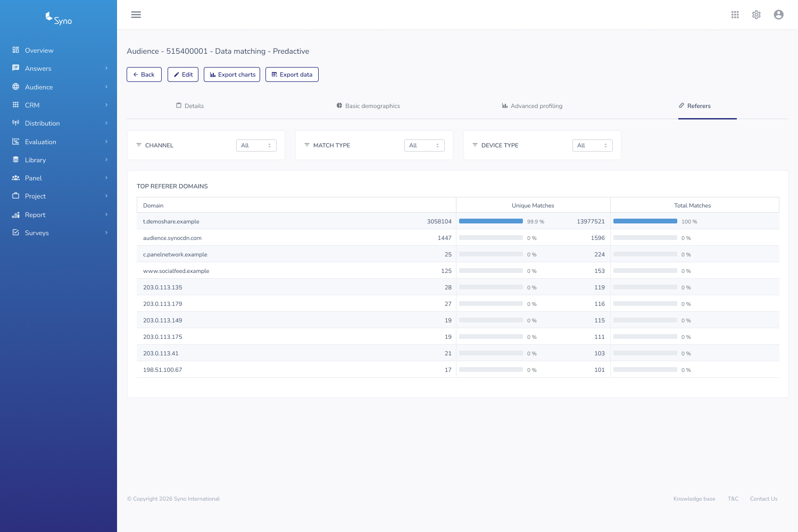Screen dimensions: 798x532
Task: Click t.demoshare.example unique matches progress bar
Action: tap(491, 221)
